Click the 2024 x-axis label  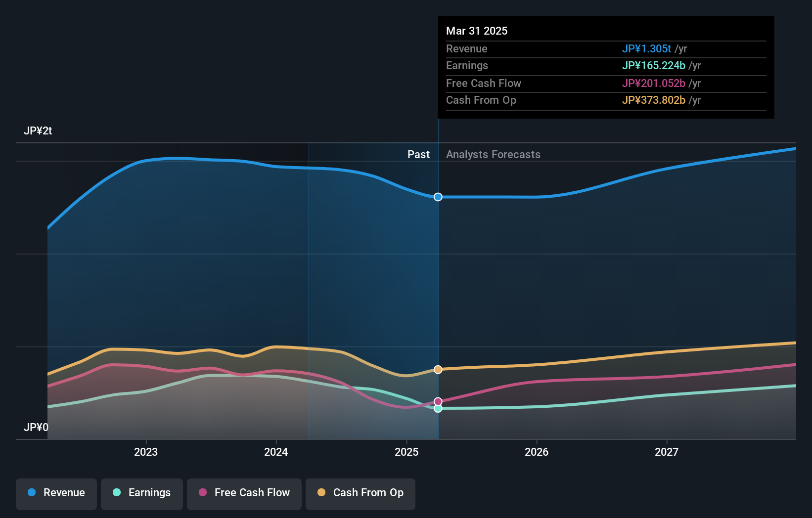pyautogui.click(x=276, y=452)
